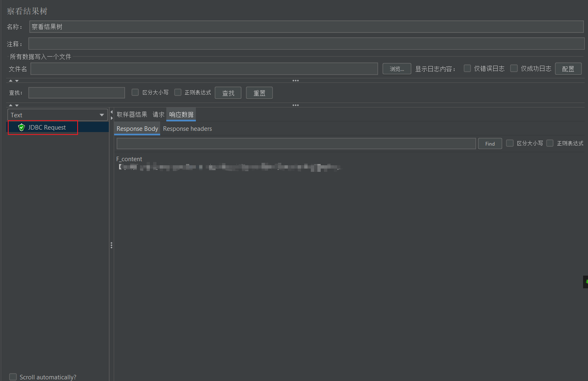This screenshot has height=381, width=588.
Task: Click the 察看结果树 panel title
Action: click(27, 11)
